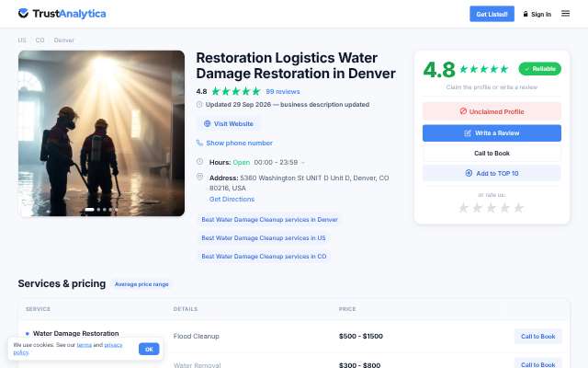This screenshot has width=588, height=368.
Task: Click the plus circle icon on Add to TOP 10
Action: tap(469, 173)
